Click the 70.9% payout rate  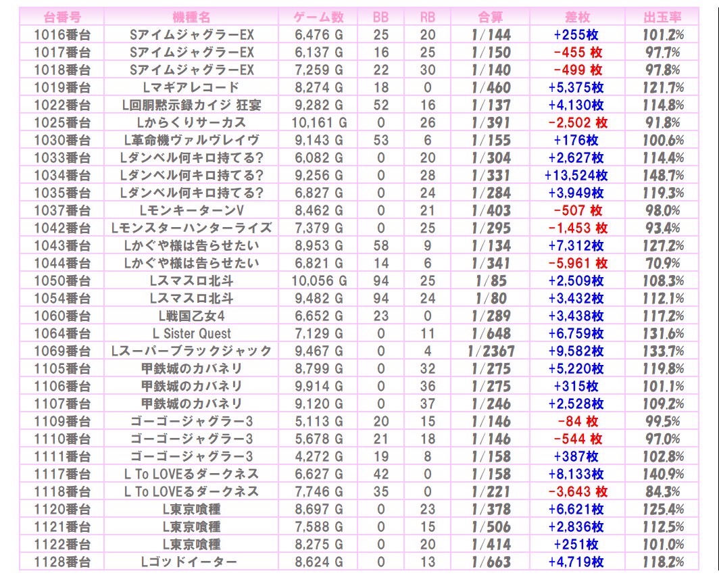coord(663,264)
